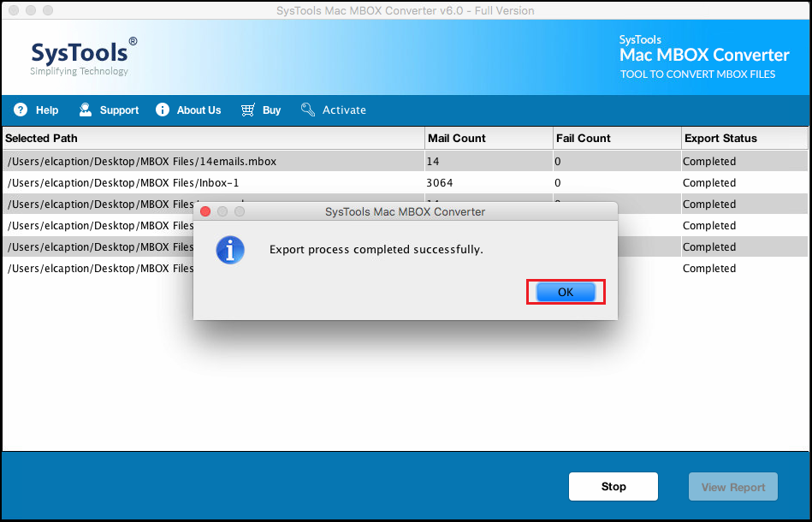Select the Inbox-1 path row
This screenshot has height=522, width=812.
[213, 183]
